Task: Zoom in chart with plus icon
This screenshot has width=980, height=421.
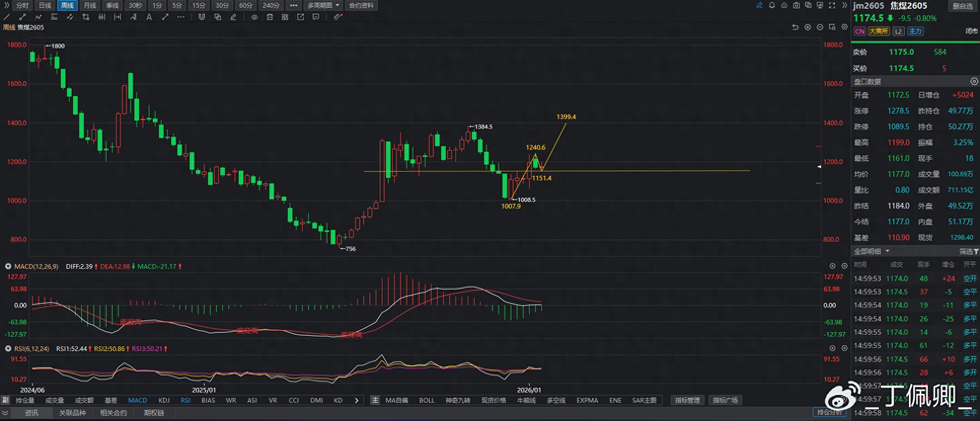Action: (x=808, y=27)
